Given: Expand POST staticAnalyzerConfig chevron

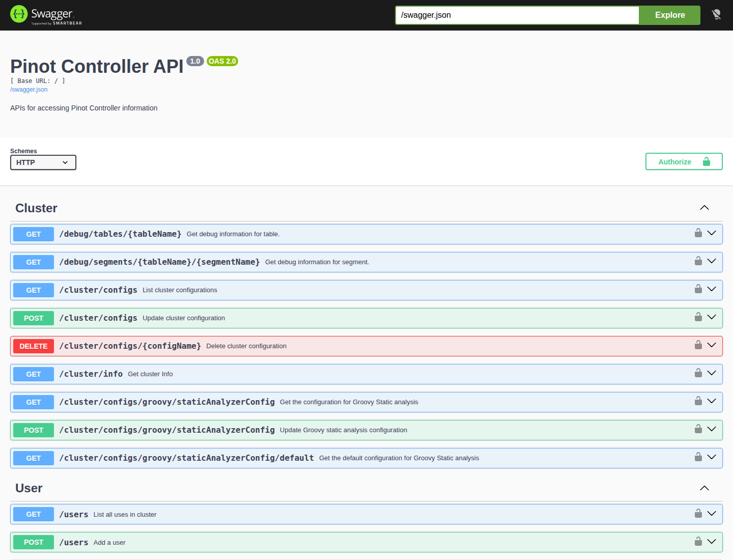Looking at the screenshot, I should click(x=712, y=429).
